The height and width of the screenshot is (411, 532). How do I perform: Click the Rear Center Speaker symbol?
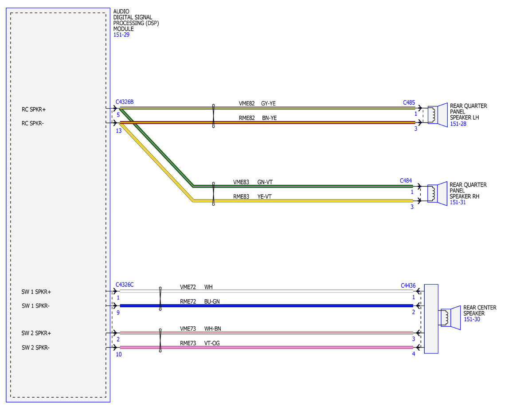[x=451, y=317]
